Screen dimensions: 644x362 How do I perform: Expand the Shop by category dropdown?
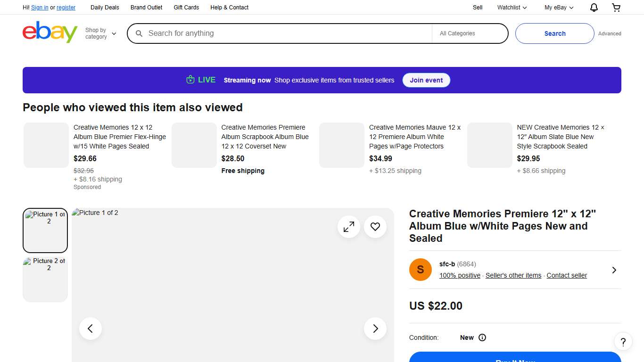tap(100, 33)
